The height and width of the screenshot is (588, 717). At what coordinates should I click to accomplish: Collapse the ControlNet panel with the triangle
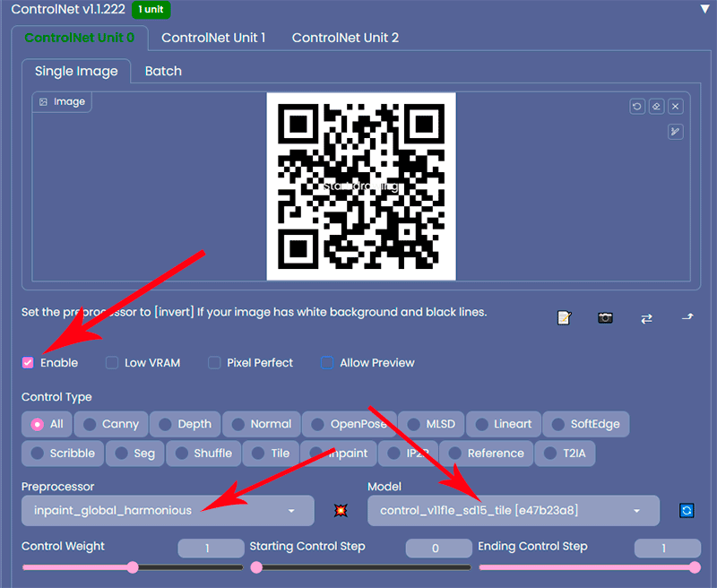(x=704, y=9)
